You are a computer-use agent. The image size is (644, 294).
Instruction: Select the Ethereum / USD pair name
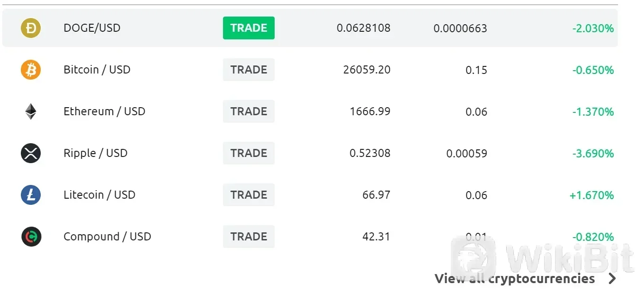pyautogui.click(x=104, y=111)
